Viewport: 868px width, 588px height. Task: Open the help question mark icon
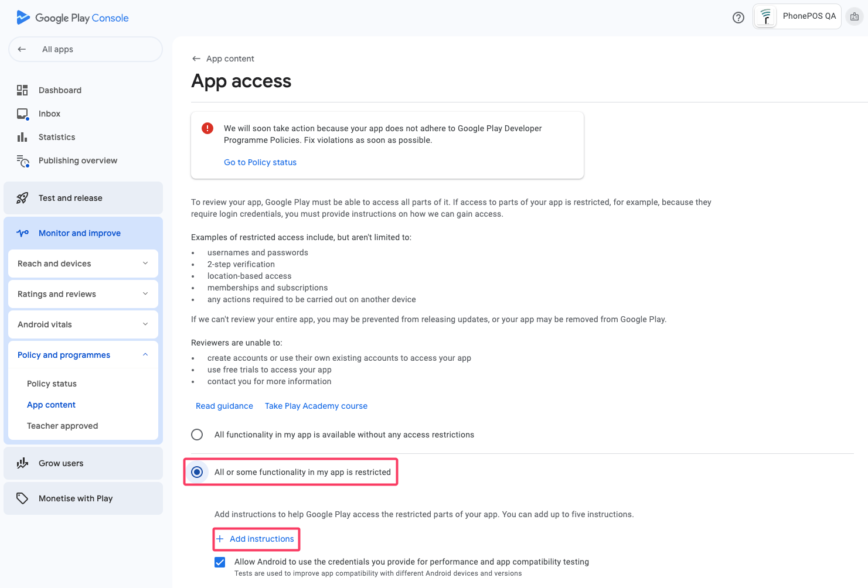[738, 18]
